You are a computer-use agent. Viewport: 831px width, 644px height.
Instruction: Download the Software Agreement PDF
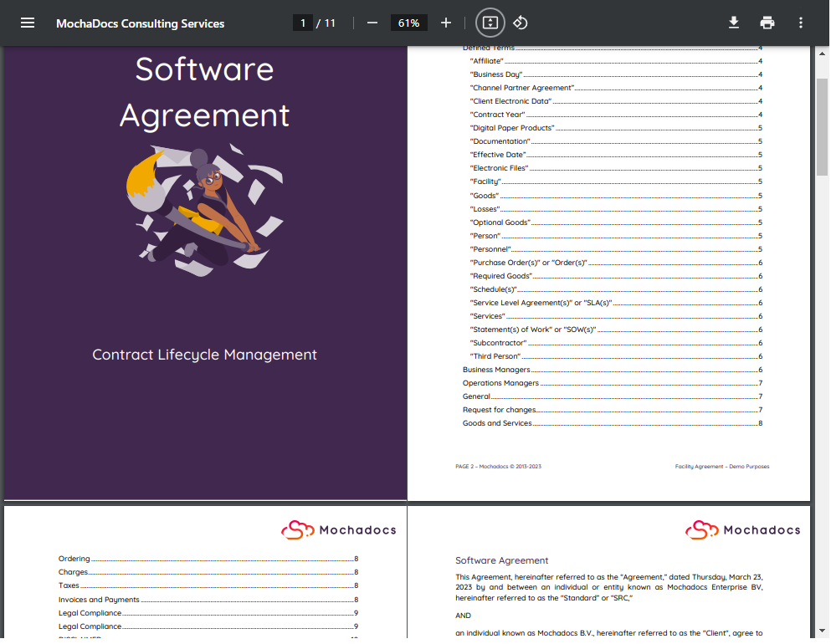(x=733, y=23)
